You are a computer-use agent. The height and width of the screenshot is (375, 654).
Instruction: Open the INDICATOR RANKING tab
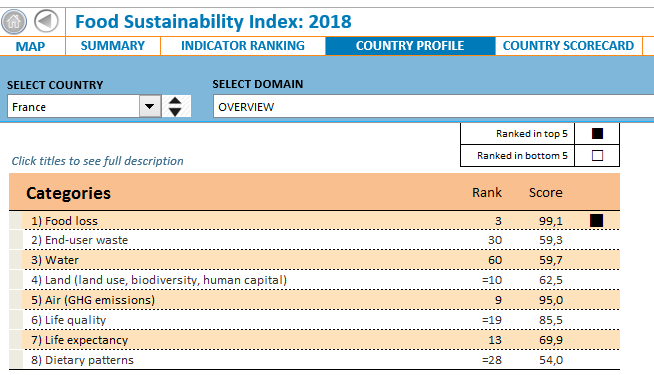(243, 46)
